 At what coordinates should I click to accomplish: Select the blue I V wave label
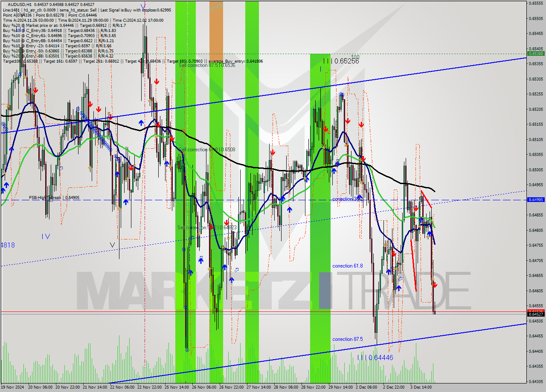click(x=46, y=236)
